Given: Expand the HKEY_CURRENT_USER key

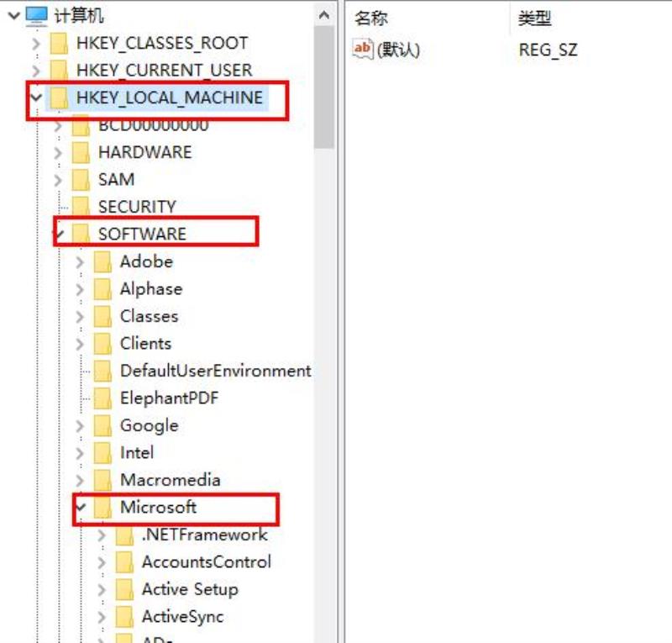Looking at the screenshot, I should coord(36,71).
